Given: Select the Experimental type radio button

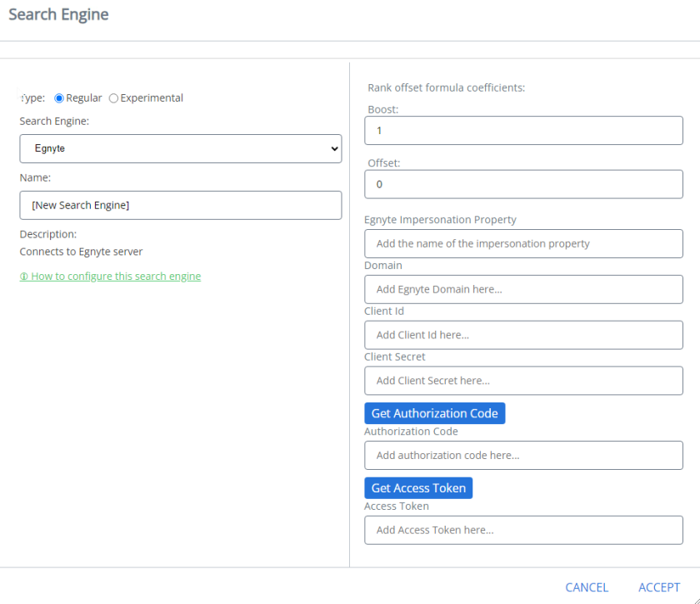Looking at the screenshot, I should [113, 98].
